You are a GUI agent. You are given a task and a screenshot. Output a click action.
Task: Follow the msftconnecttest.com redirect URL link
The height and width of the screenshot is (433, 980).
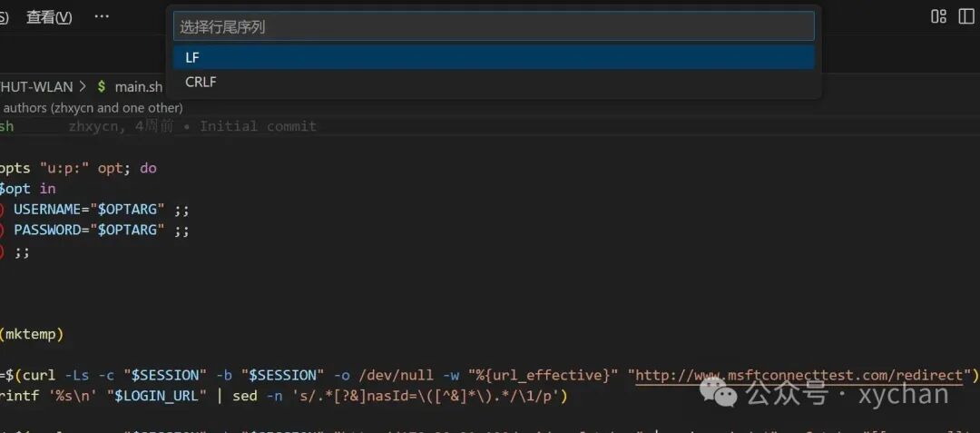pyautogui.click(x=799, y=376)
